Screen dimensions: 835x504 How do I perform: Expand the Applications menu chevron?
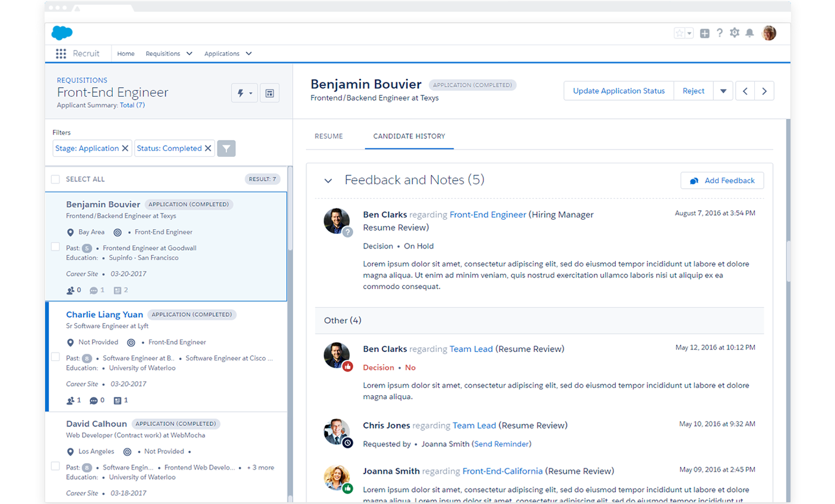coord(249,53)
